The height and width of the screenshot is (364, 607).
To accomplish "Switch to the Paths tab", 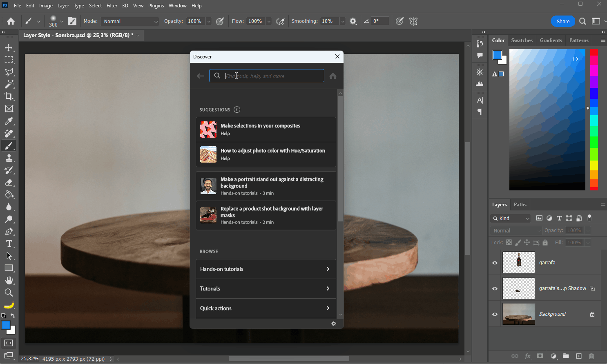I will tap(520, 205).
